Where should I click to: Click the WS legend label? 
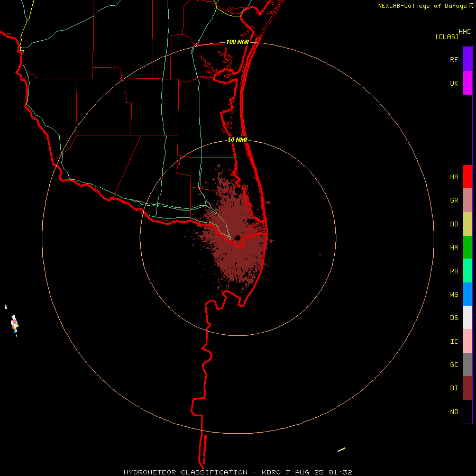coord(454,295)
